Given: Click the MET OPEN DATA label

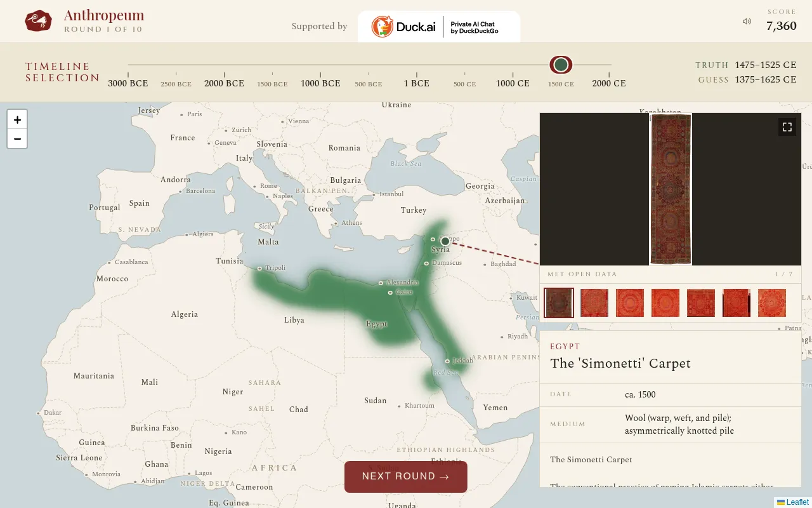Looking at the screenshot, I should [583, 274].
